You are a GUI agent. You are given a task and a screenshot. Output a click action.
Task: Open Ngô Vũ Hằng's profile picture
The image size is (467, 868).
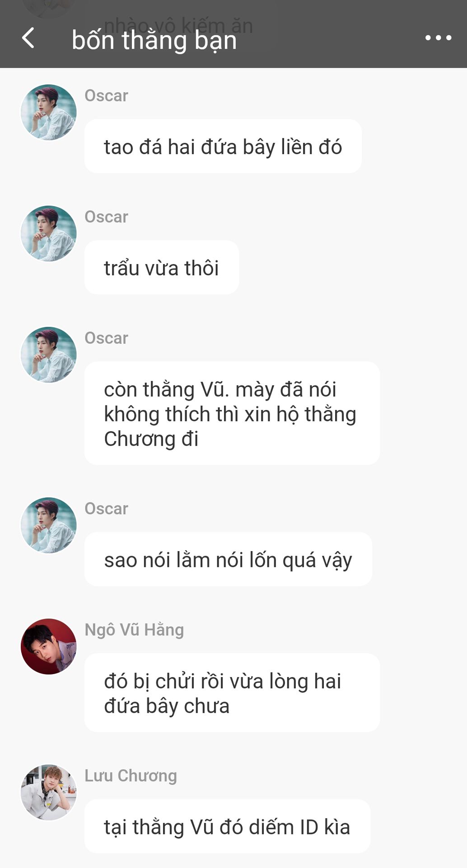point(49,646)
